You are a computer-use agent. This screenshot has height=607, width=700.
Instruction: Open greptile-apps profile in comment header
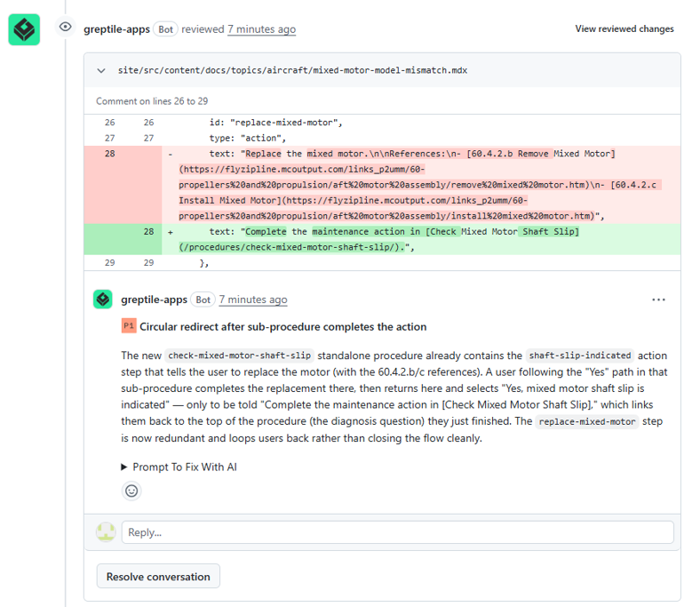click(154, 300)
